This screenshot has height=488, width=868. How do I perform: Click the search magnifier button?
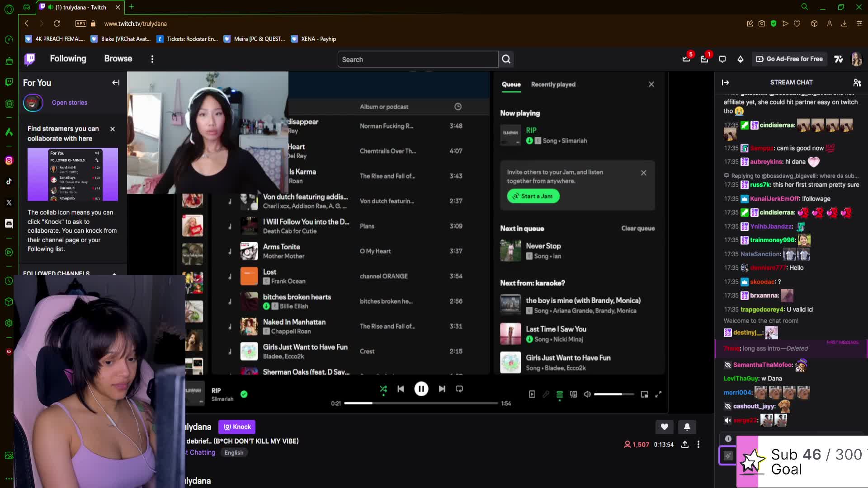[x=506, y=59]
